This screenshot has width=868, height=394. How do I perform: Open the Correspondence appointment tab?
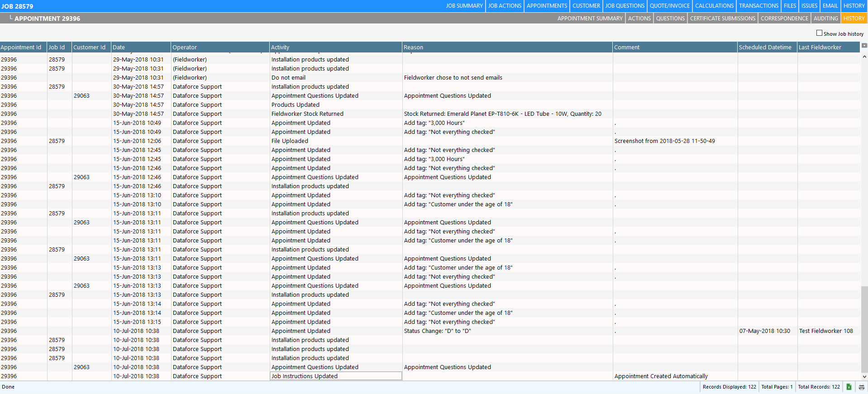784,19
